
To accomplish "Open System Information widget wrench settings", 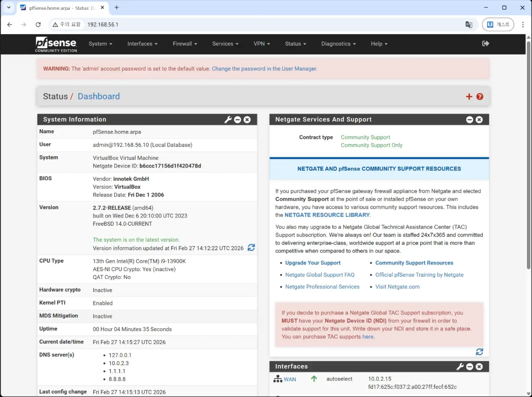I will [228, 120].
